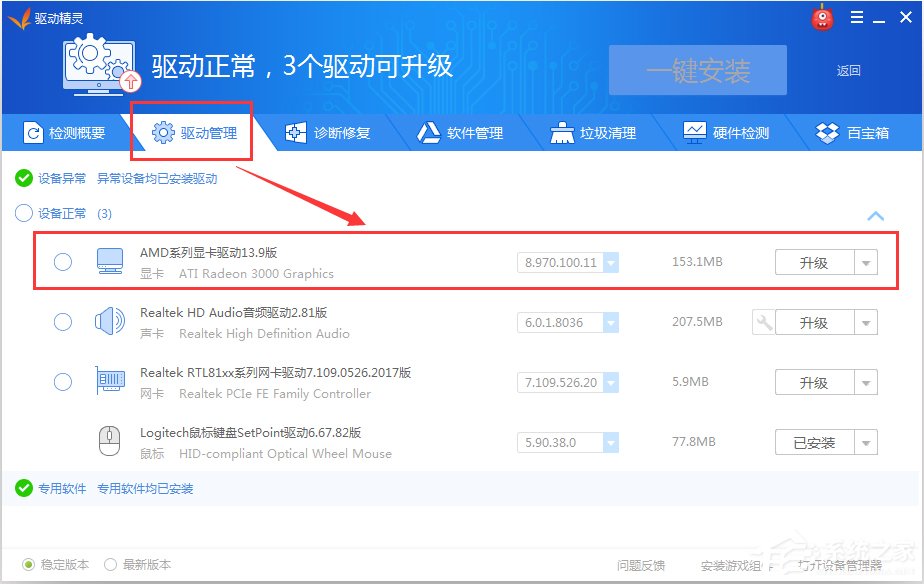The width and height of the screenshot is (924, 584).
Task: Click the green checkmark beside 专用软件
Action: click(x=22, y=488)
